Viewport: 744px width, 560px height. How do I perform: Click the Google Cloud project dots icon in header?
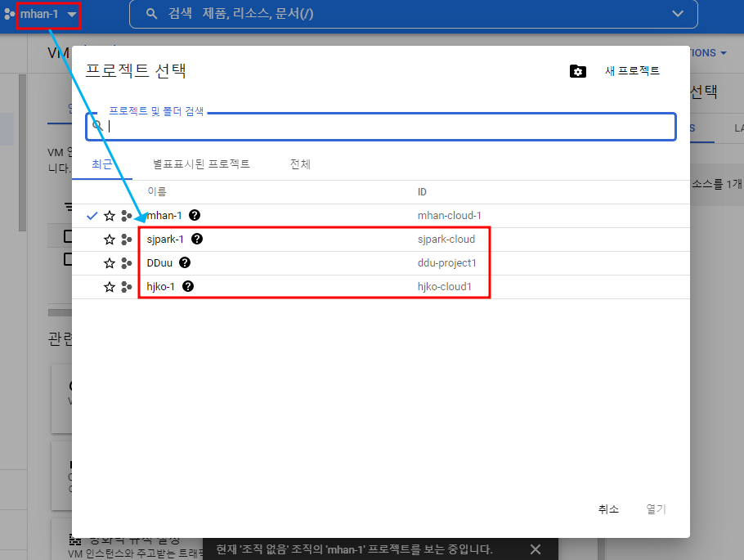pyautogui.click(x=10, y=14)
